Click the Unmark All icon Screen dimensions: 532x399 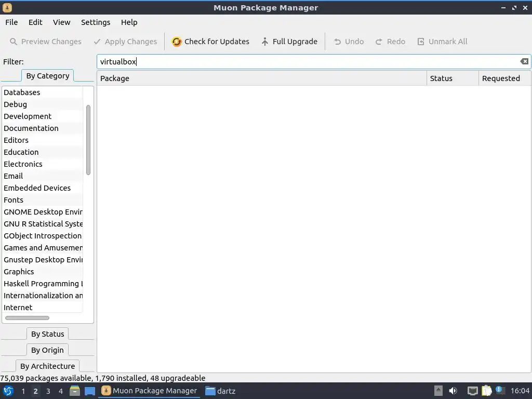pyautogui.click(x=421, y=42)
